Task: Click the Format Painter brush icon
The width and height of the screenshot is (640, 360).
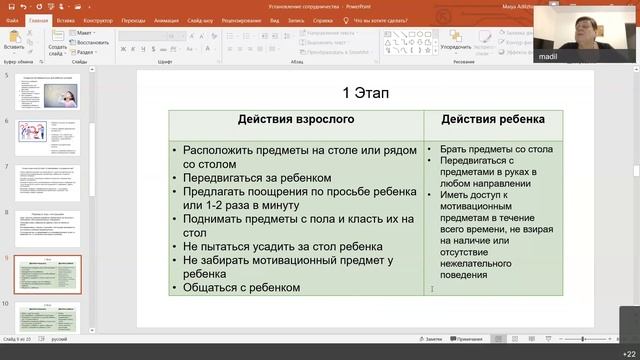Action: point(29,52)
